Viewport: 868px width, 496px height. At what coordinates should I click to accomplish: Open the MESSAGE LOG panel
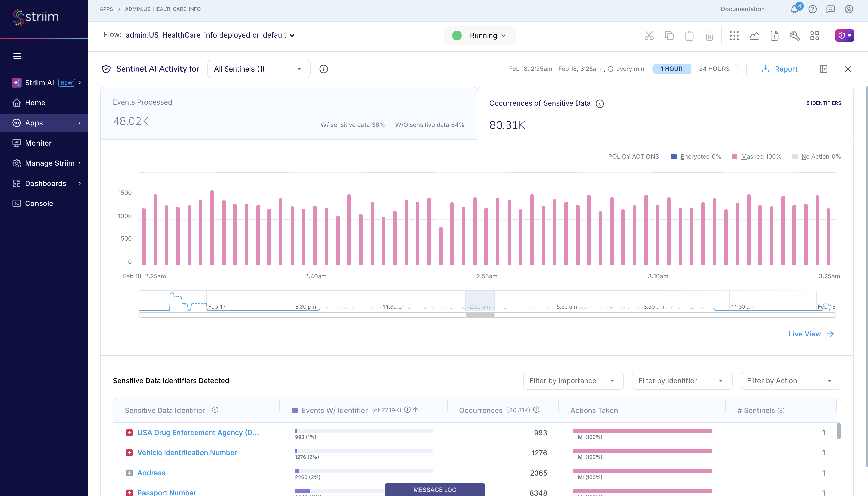click(x=435, y=489)
